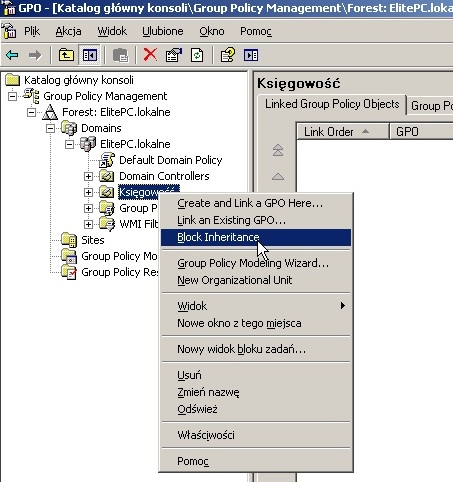The width and height of the screenshot is (453, 482).
Task: Click the Księgowość OU folder icon
Action: (107, 192)
